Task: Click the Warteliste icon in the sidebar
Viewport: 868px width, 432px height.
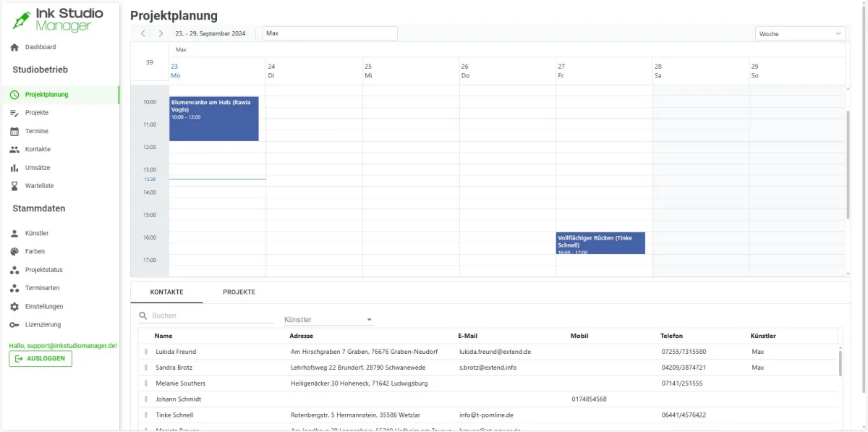Action: (x=14, y=185)
